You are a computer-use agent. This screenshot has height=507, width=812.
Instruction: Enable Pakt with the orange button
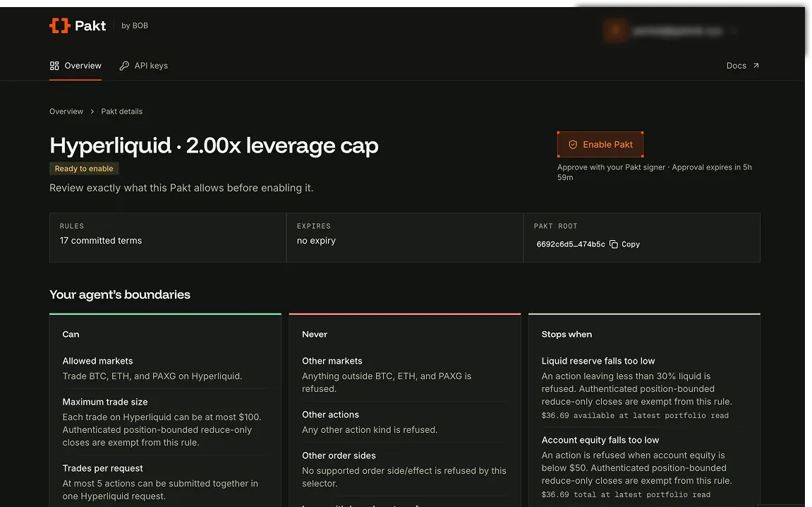(x=600, y=145)
